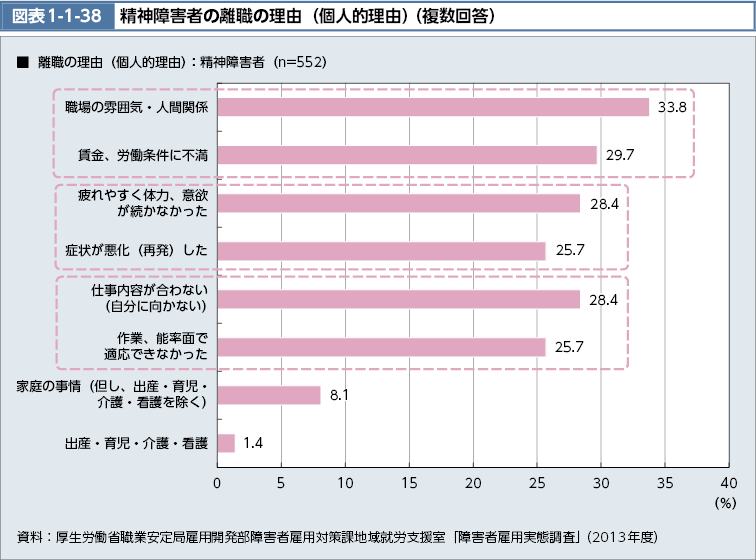Select the short bar for 出産・育児・介護・看護
756x560 pixels.
pos(226,443)
